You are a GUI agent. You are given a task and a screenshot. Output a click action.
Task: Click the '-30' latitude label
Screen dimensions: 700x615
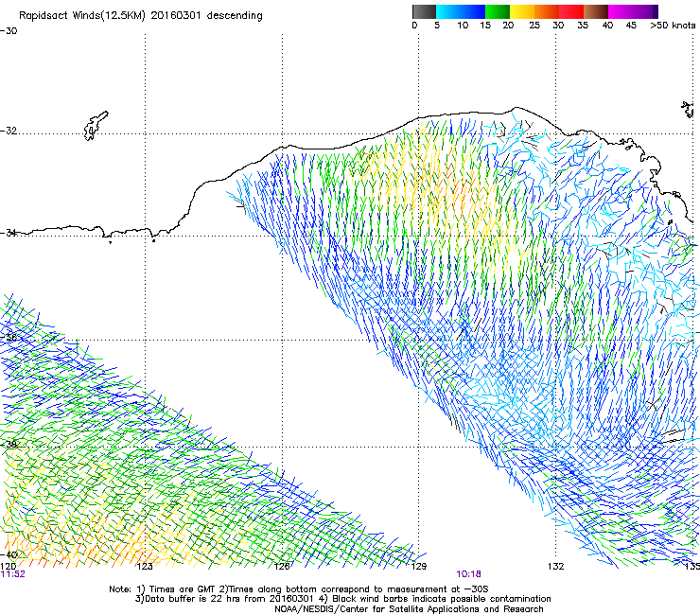coord(9,31)
